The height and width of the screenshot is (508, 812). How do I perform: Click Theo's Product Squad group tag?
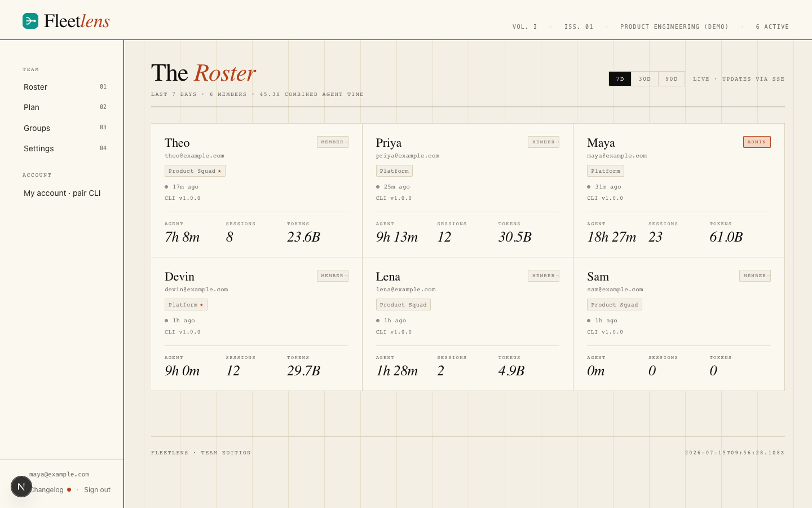[195, 171]
